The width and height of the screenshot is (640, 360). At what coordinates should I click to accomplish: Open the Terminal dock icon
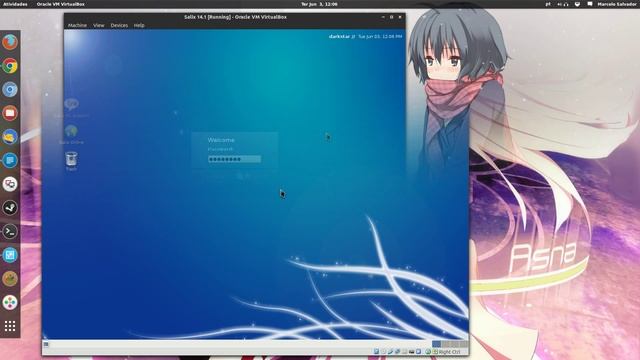coord(10,231)
